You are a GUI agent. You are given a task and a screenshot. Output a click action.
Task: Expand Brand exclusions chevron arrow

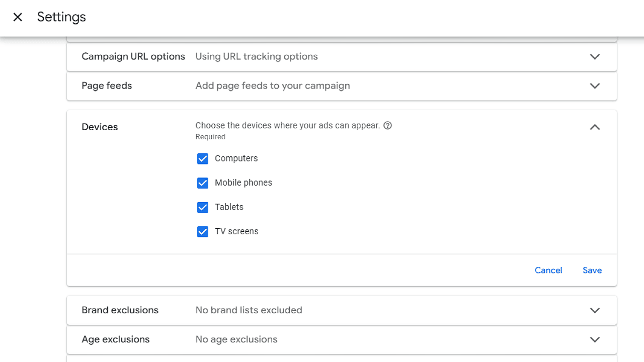[x=595, y=310]
